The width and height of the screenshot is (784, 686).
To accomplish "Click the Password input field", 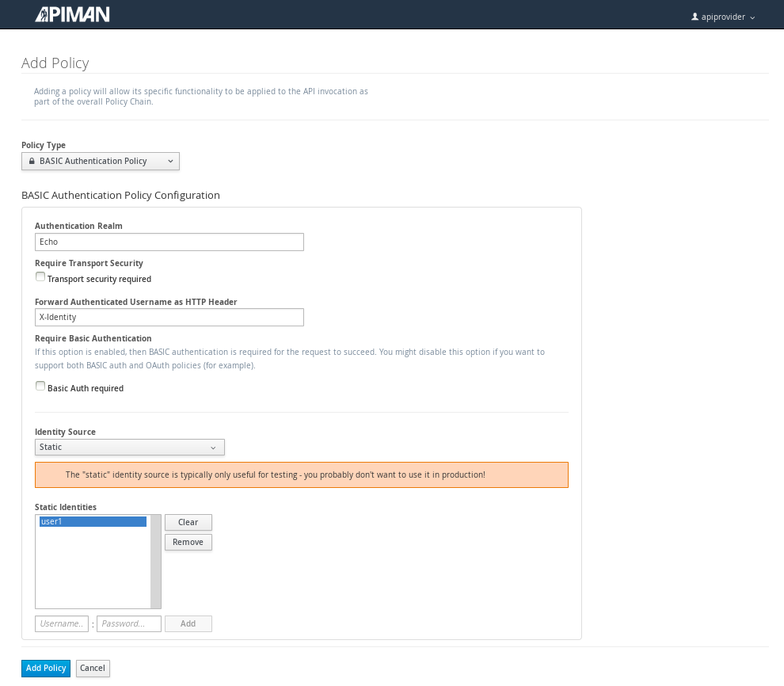I will coord(129,623).
